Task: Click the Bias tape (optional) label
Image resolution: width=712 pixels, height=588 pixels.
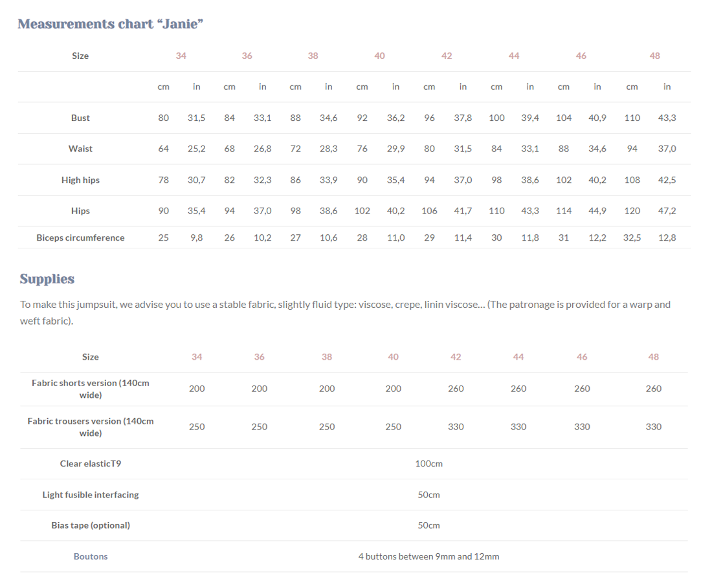Action: 91,525
